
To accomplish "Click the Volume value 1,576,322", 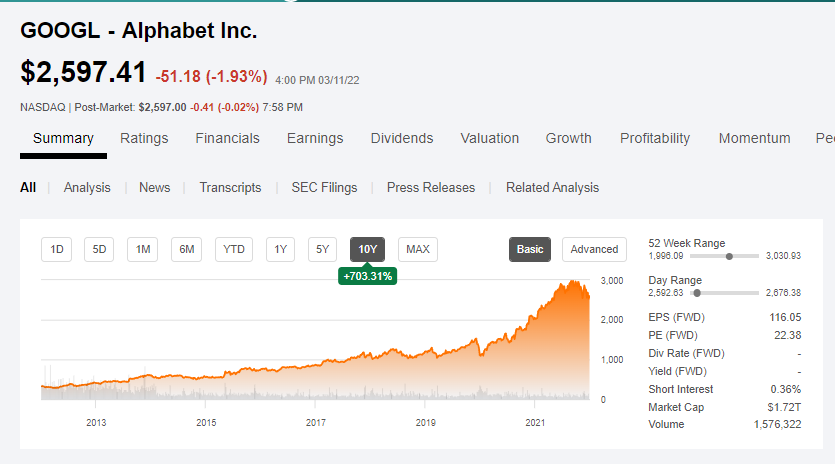I will (777, 425).
